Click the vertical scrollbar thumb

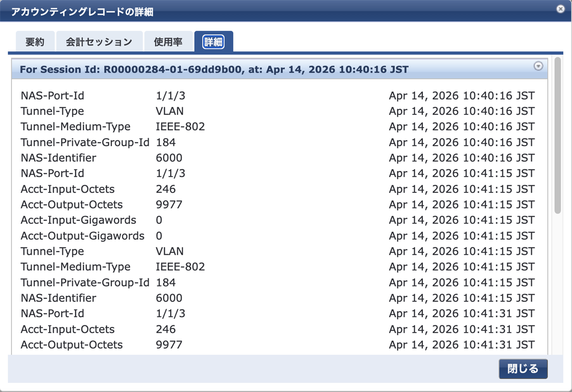(557, 136)
